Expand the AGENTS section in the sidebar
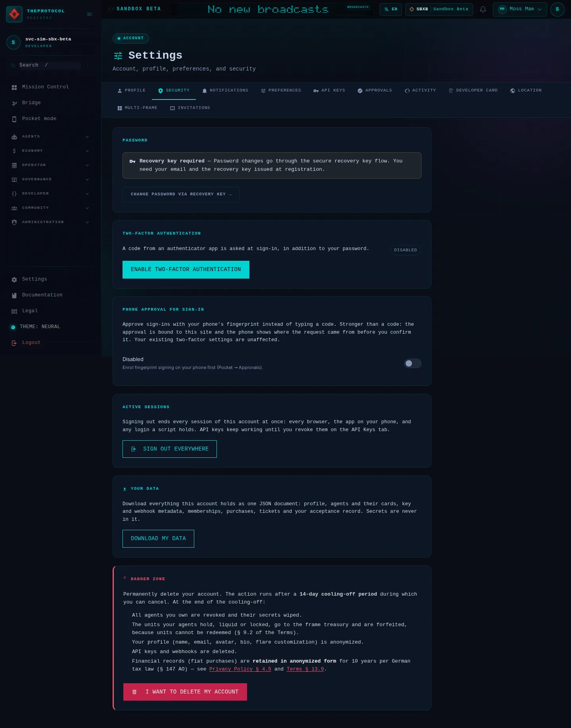 click(51, 136)
